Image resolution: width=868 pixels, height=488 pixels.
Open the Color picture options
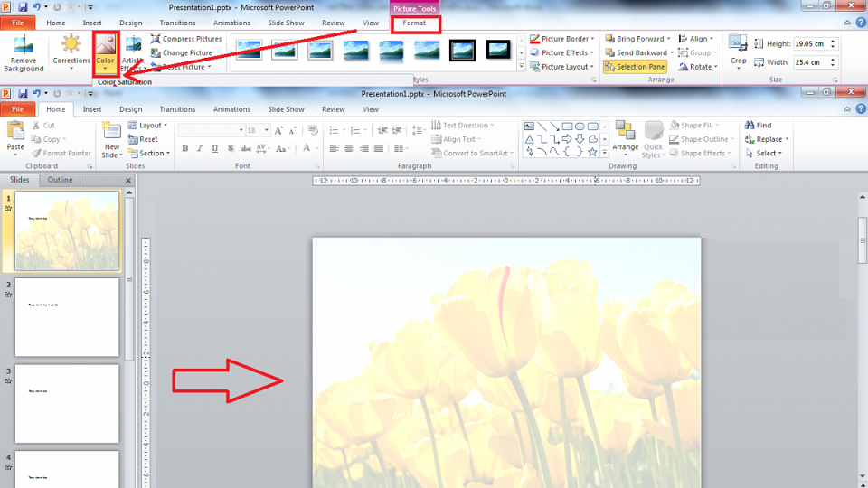[105, 53]
